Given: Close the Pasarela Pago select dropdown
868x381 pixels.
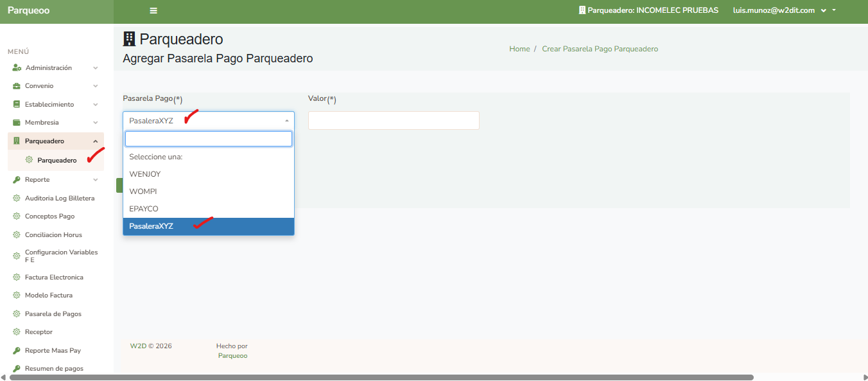Looking at the screenshot, I should coord(286,121).
